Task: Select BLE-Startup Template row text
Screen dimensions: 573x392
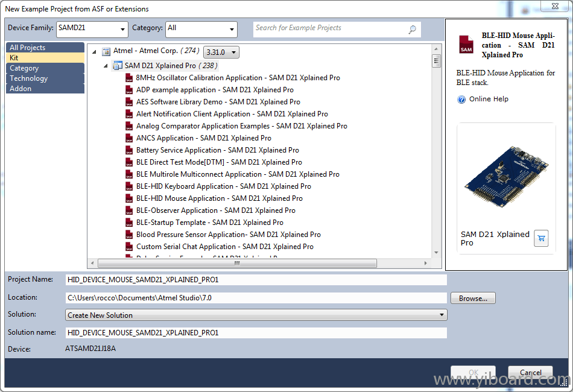Action: click(210, 223)
